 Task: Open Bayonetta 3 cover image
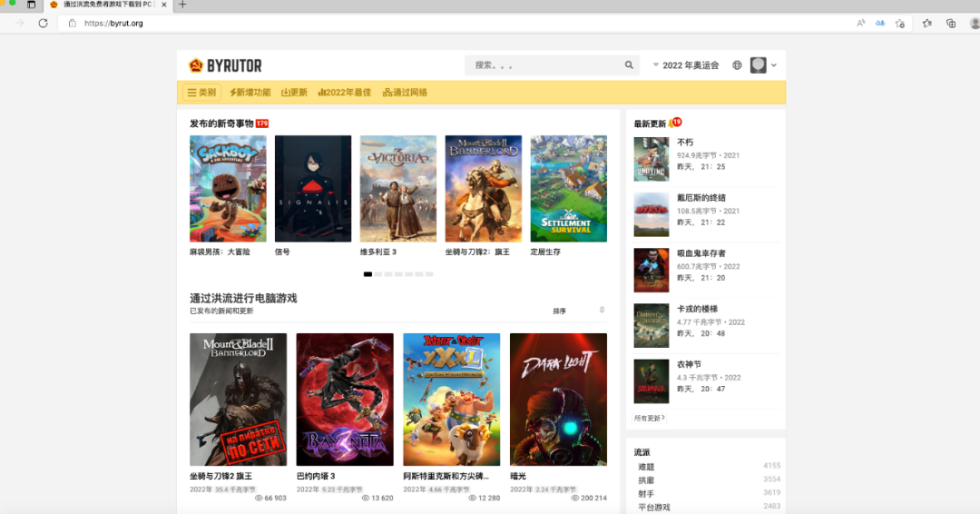[345, 400]
